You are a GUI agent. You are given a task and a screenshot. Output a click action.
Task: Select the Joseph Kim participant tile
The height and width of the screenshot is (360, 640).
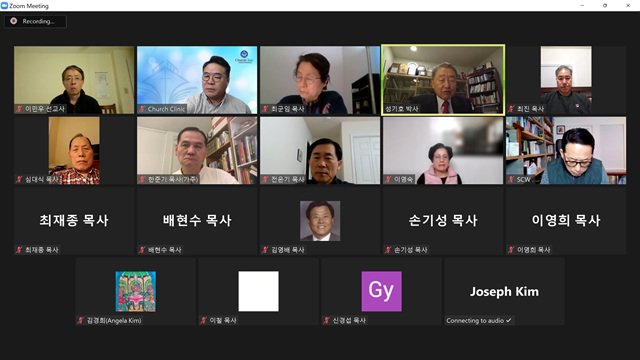click(504, 291)
